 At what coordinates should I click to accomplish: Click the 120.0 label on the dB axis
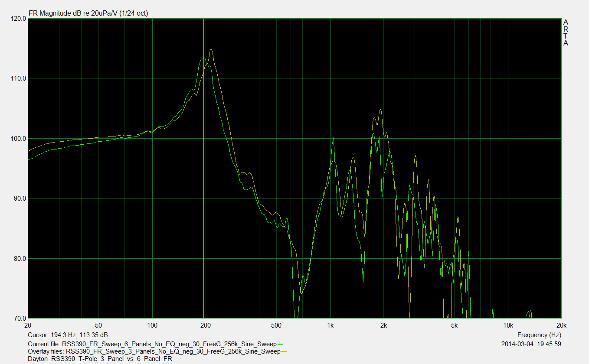(x=17, y=19)
